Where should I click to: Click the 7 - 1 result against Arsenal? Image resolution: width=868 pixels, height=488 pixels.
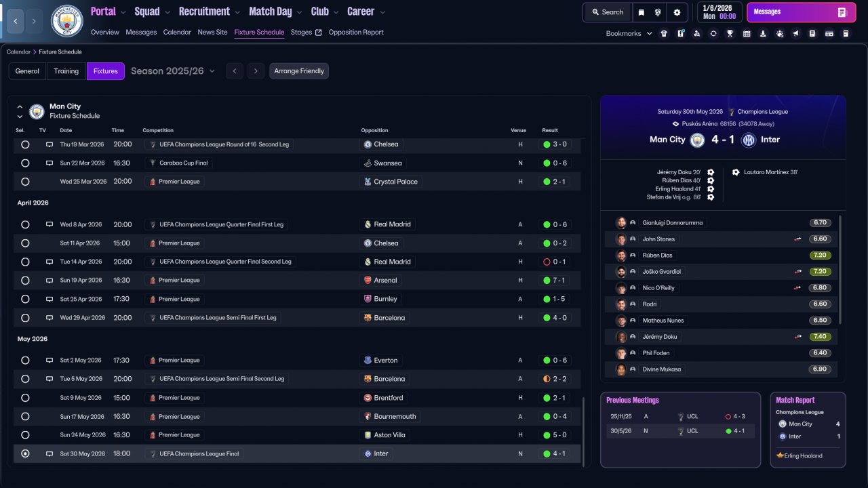(555, 280)
